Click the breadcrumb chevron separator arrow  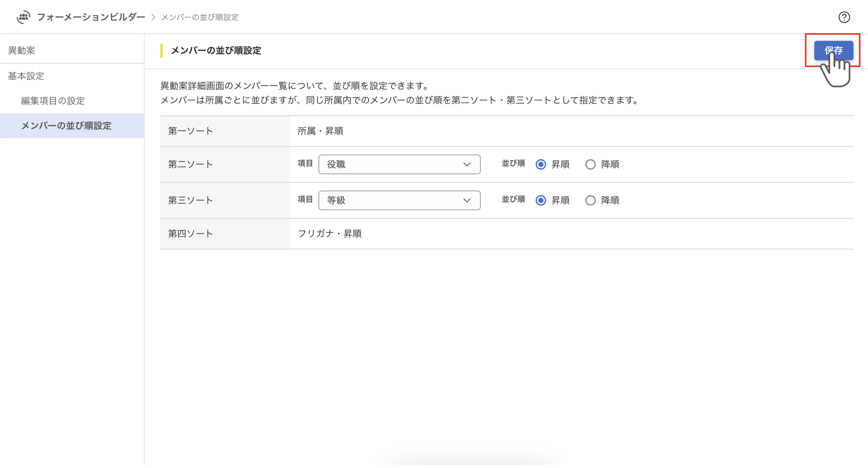153,17
